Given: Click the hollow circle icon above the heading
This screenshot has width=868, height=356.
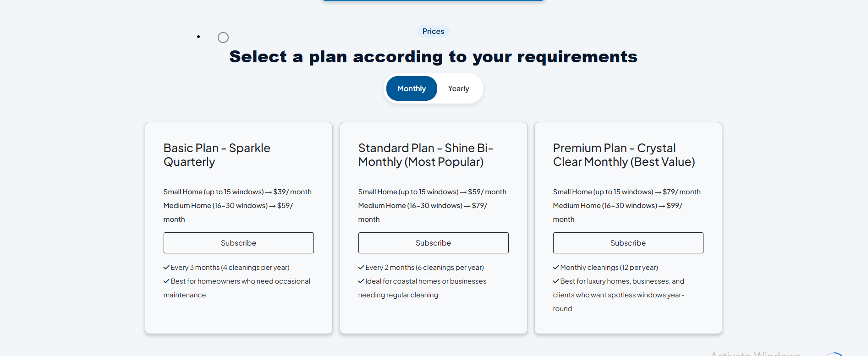Looking at the screenshot, I should coord(223,38).
